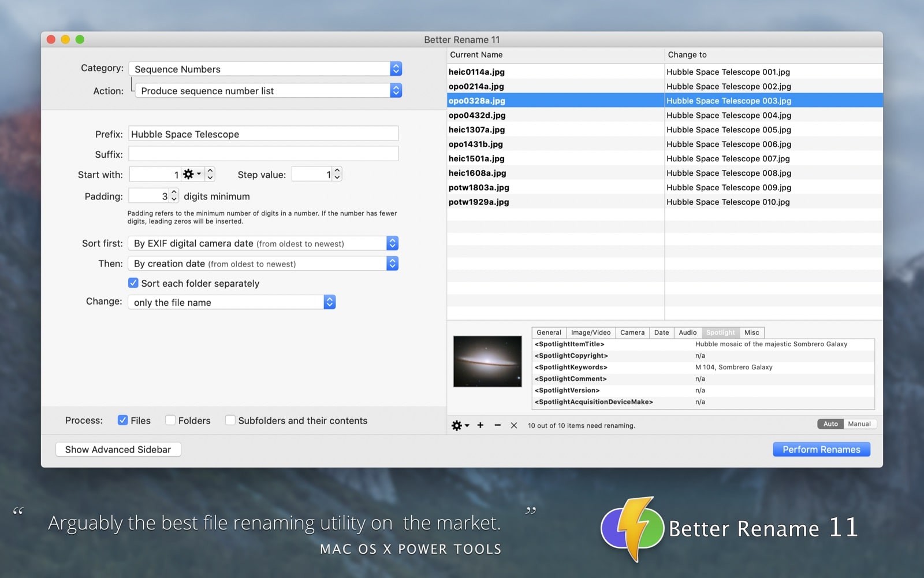Click the Perform Renames button

(821, 449)
